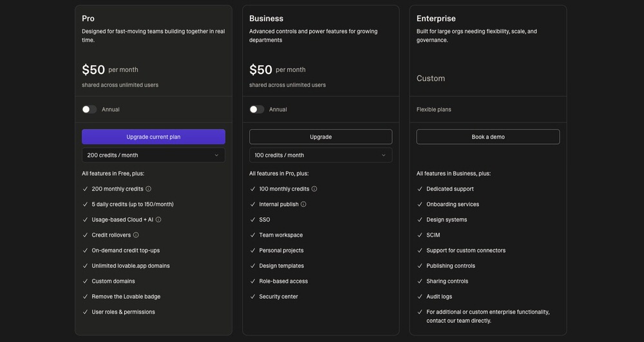This screenshot has width=644, height=342.
Task: Click 'Onboarding services' feature
Action: coord(453,204)
